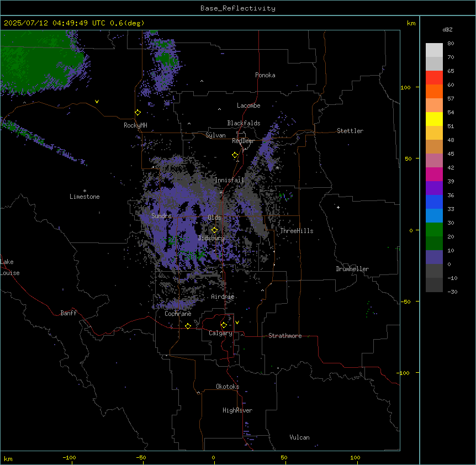The width and height of the screenshot is (476, 465).
Task: Select the yellow diamond marker below Cochrane
Action: pos(188,326)
